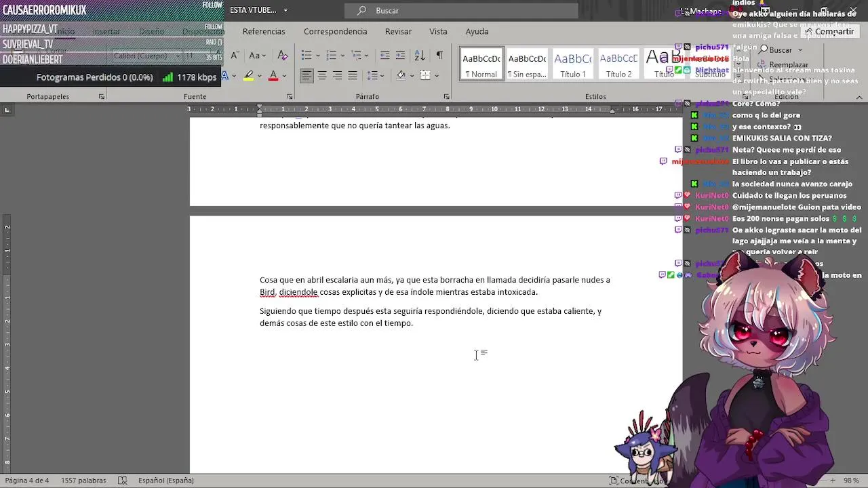Open the Portapapeles dialog launcher
Screen dimensions: 868x488
click(102, 97)
